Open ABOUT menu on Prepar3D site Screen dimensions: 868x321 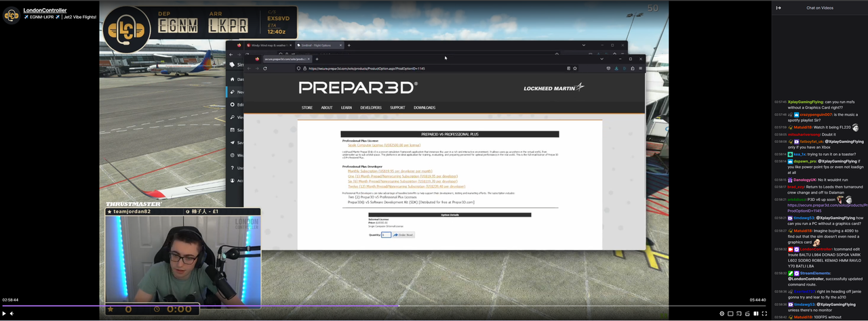327,108
